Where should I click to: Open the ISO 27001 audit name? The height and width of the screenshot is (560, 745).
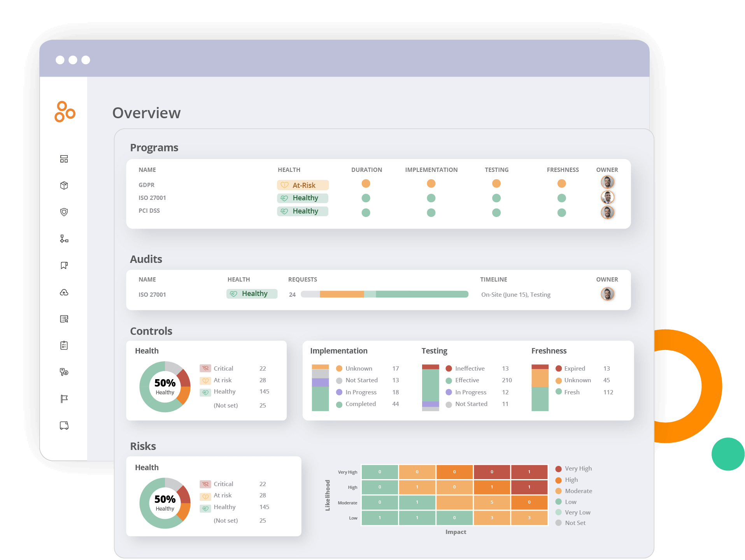tap(152, 295)
